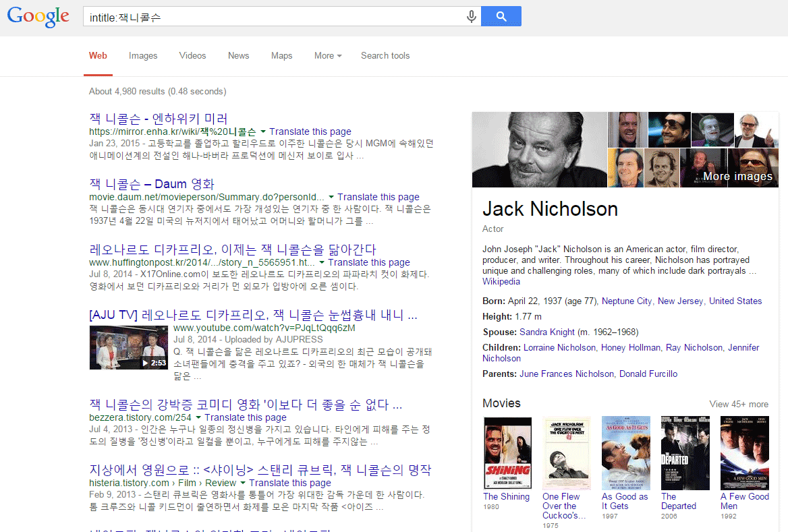Play the AJU TV video thumbnail
Image resolution: width=788 pixels, height=532 pixels.
(129, 348)
